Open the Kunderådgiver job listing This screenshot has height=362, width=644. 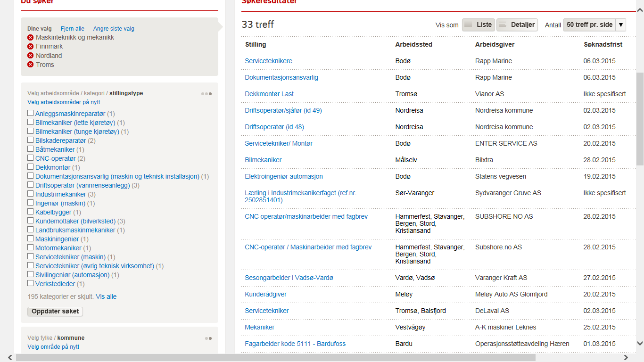tap(265, 294)
